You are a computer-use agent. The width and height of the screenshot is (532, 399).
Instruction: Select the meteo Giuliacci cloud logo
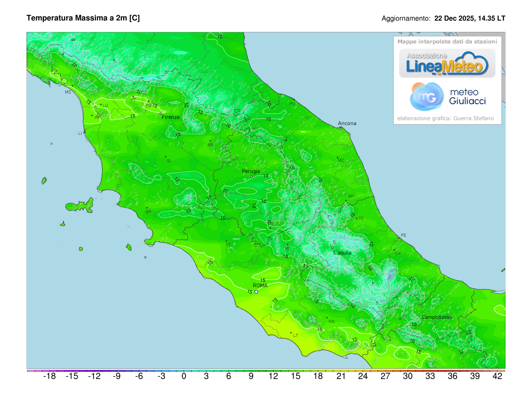426,95
